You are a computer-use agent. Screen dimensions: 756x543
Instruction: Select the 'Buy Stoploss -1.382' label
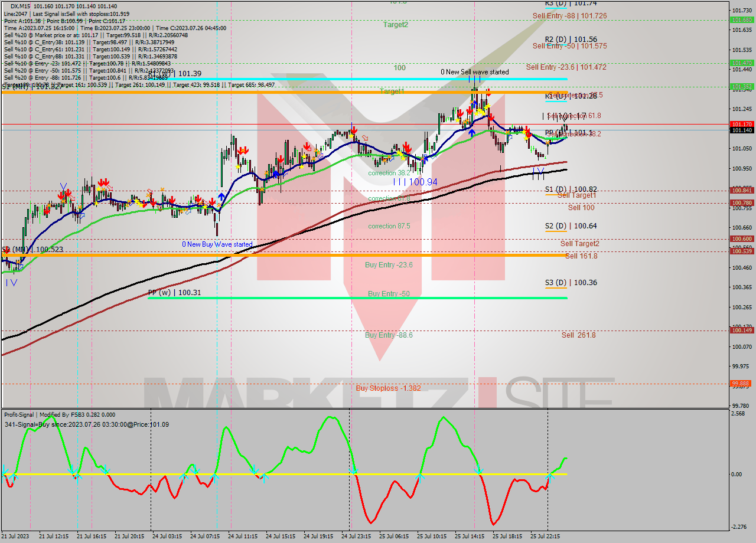pyautogui.click(x=388, y=388)
